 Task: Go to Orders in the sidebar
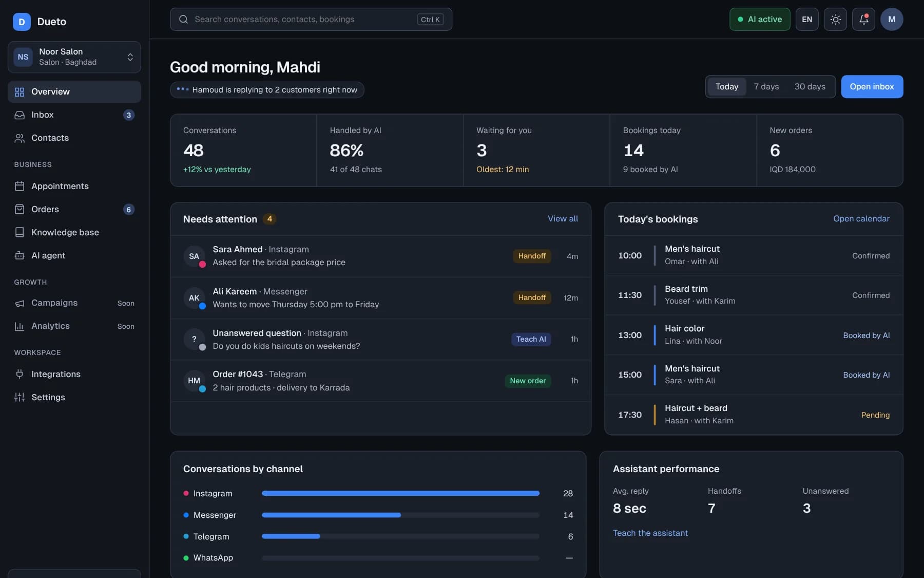74,209
